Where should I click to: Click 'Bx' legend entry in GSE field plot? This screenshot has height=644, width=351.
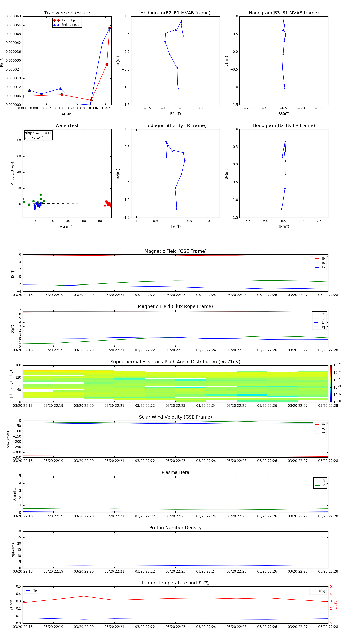click(320, 259)
